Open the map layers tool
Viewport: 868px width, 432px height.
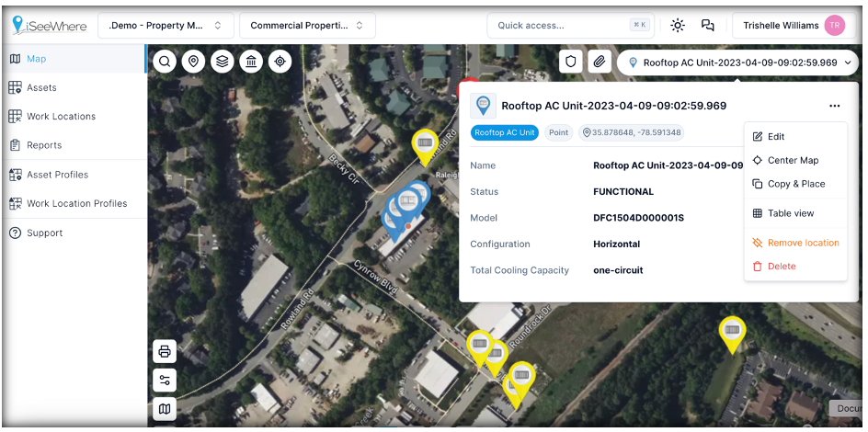[222, 62]
